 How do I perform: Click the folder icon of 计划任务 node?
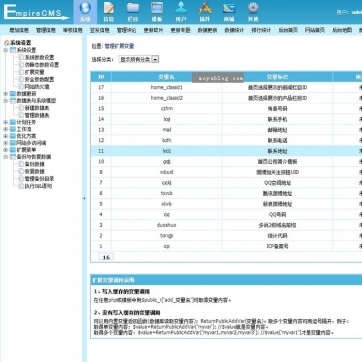click(13, 122)
